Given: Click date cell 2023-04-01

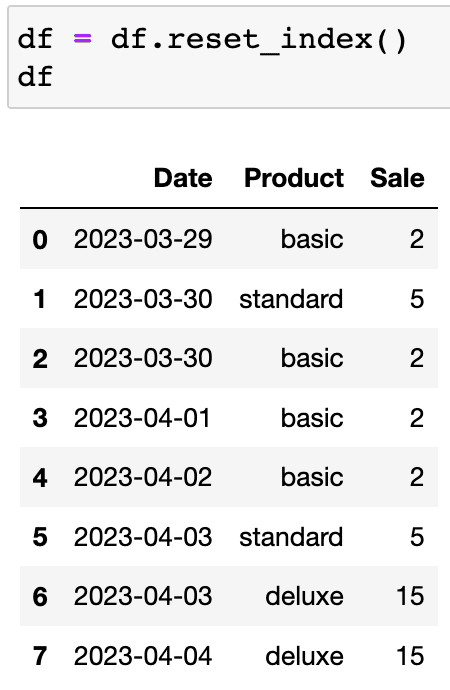Looking at the screenshot, I should pos(142,418).
